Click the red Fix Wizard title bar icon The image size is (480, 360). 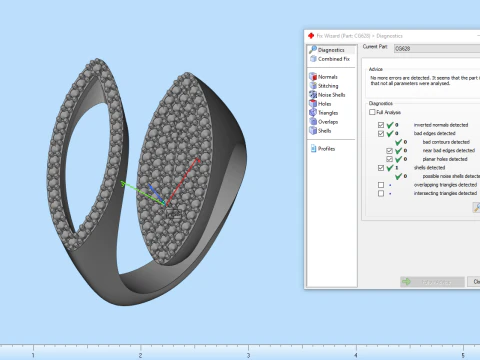(311, 36)
